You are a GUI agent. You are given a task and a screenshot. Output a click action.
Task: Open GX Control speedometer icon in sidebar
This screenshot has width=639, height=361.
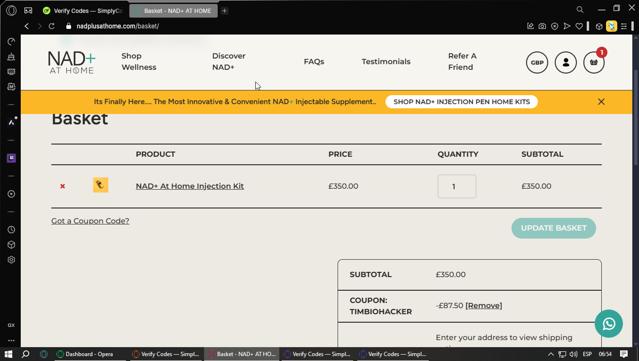11,42
